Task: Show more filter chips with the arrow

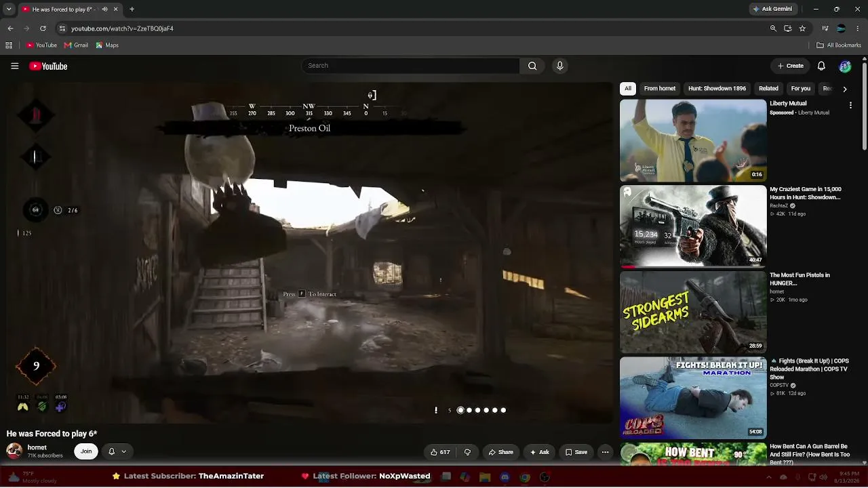Action: pyautogui.click(x=844, y=89)
